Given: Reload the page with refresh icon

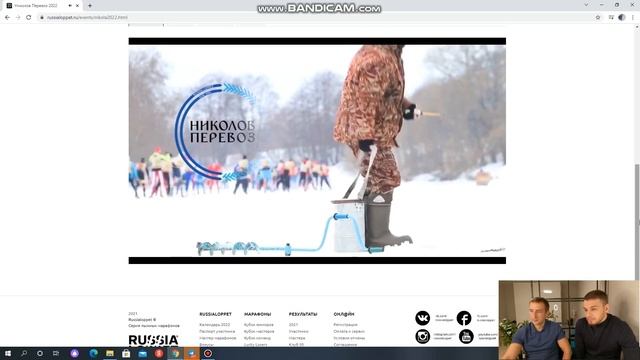Looking at the screenshot, I should [x=29, y=17].
